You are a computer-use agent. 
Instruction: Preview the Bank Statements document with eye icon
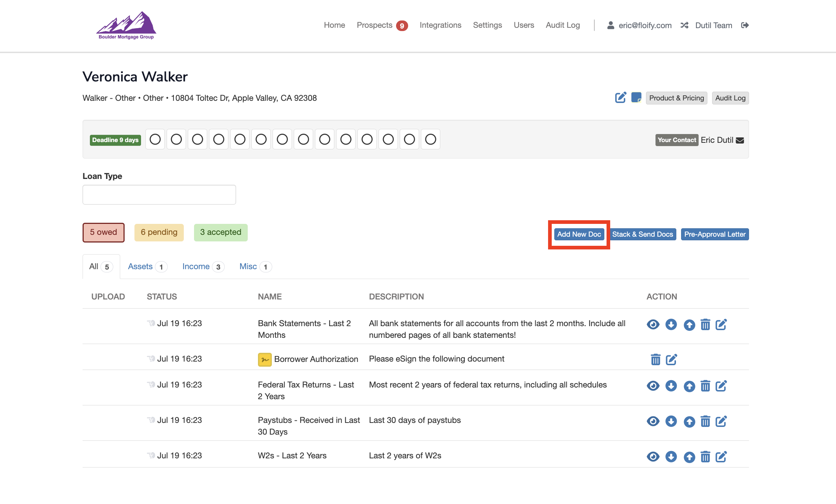click(x=653, y=324)
